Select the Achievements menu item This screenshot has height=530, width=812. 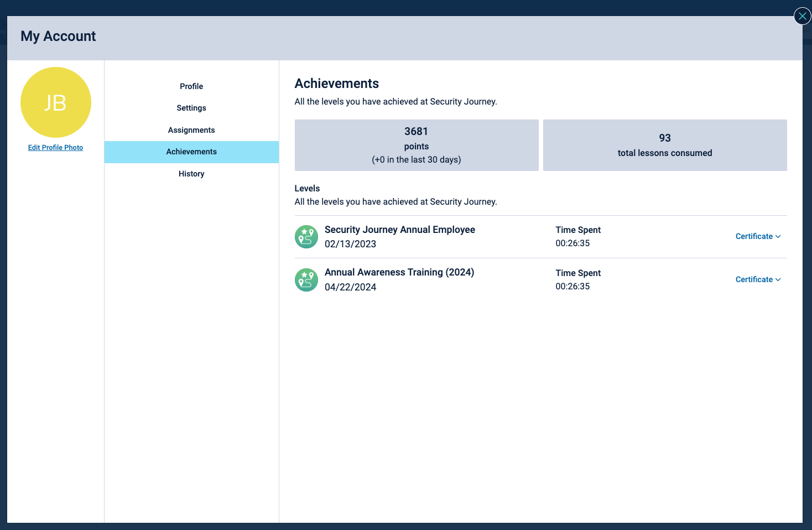point(191,152)
